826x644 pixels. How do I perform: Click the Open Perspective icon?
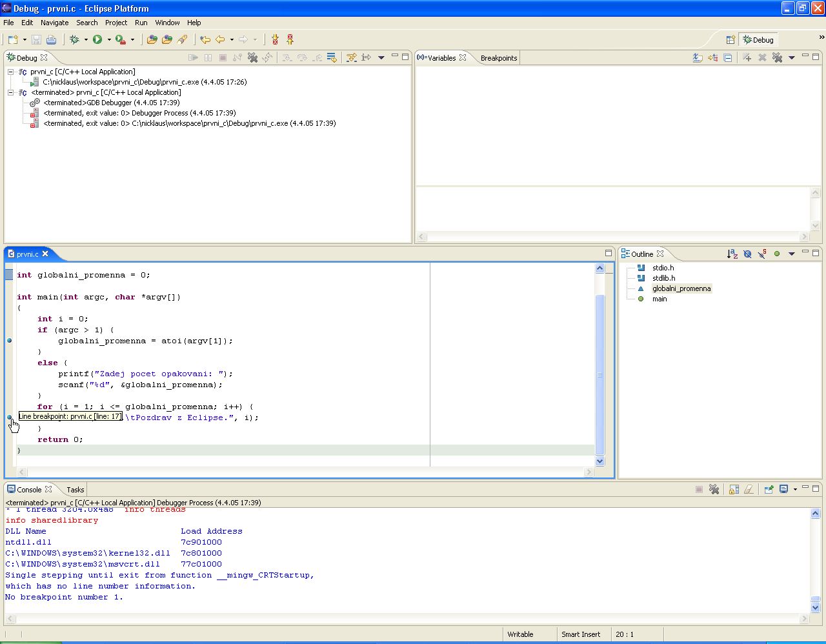[730, 39]
